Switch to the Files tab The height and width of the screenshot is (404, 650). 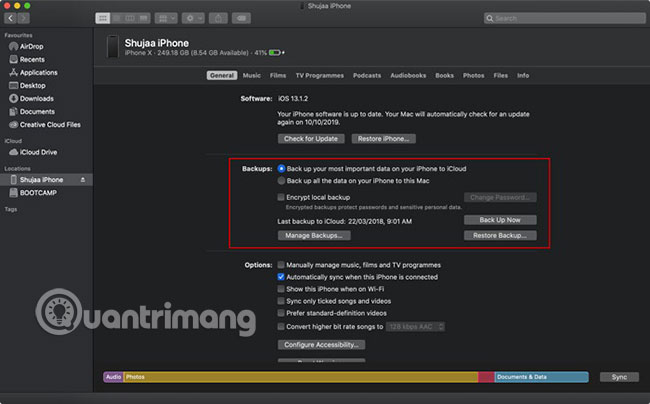[x=500, y=75]
